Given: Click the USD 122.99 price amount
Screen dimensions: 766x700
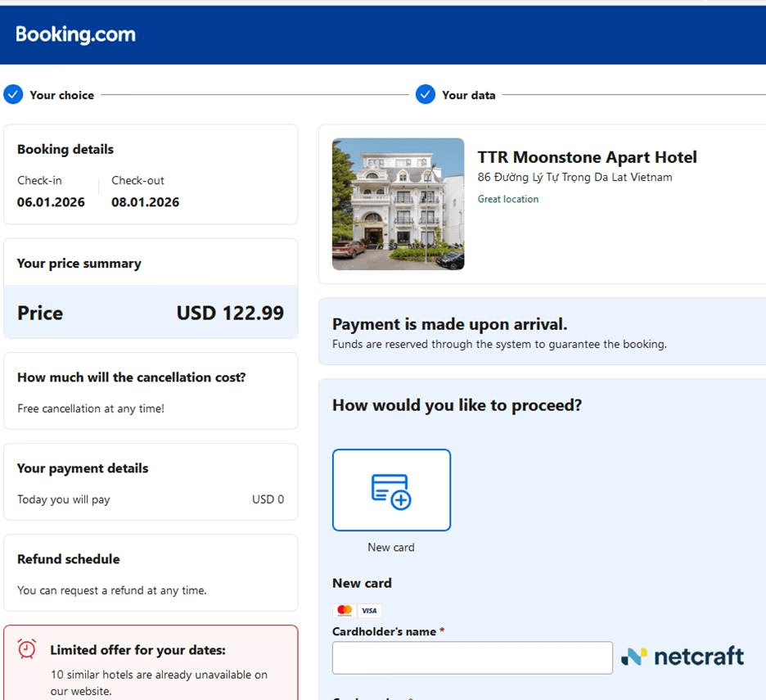Looking at the screenshot, I should pos(230,313).
